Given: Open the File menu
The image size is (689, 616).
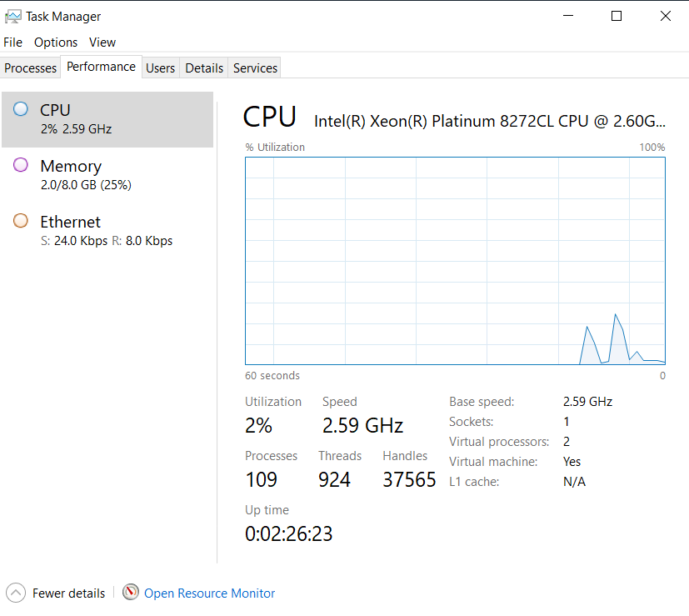Looking at the screenshot, I should click(x=12, y=42).
